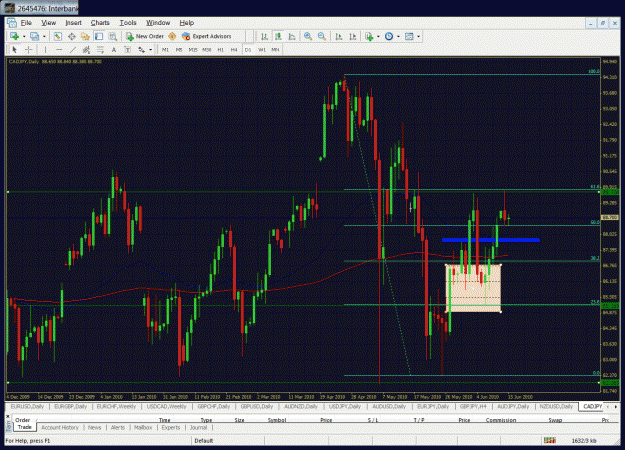This screenshot has height=450, width=625.
Task: Expand the Templates dropdown arrow
Action: [418, 36]
